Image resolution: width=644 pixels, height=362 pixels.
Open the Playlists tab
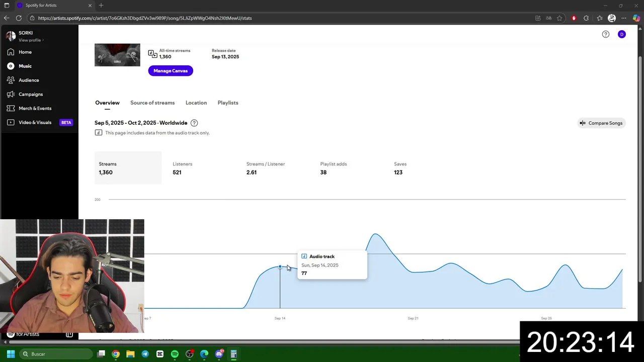[x=228, y=103]
